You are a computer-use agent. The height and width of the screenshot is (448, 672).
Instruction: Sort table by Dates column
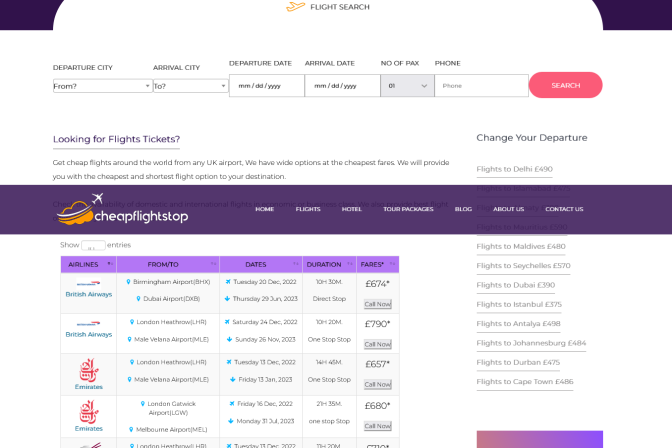[261, 265]
